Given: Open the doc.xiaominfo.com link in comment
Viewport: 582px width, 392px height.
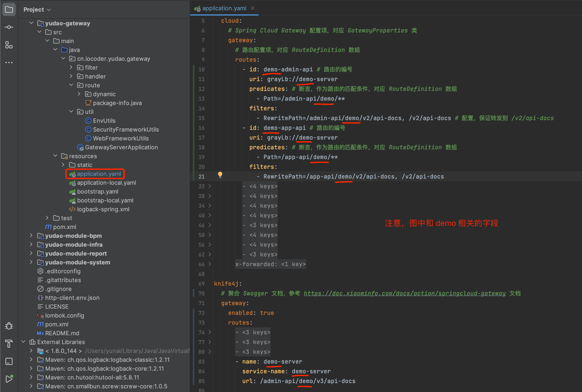Looking at the screenshot, I should (x=404, y=293).
